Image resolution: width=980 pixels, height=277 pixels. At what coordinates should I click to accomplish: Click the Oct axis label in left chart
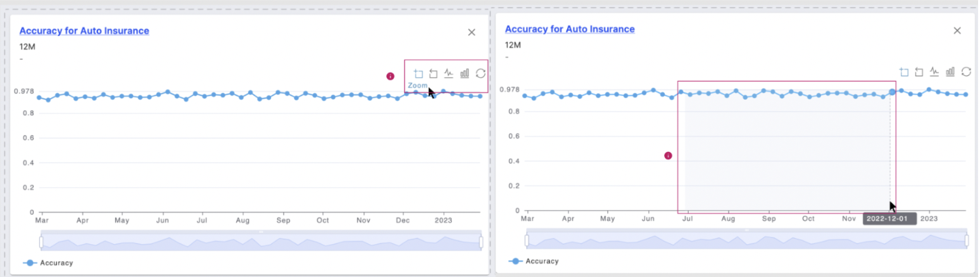[323, 221]
